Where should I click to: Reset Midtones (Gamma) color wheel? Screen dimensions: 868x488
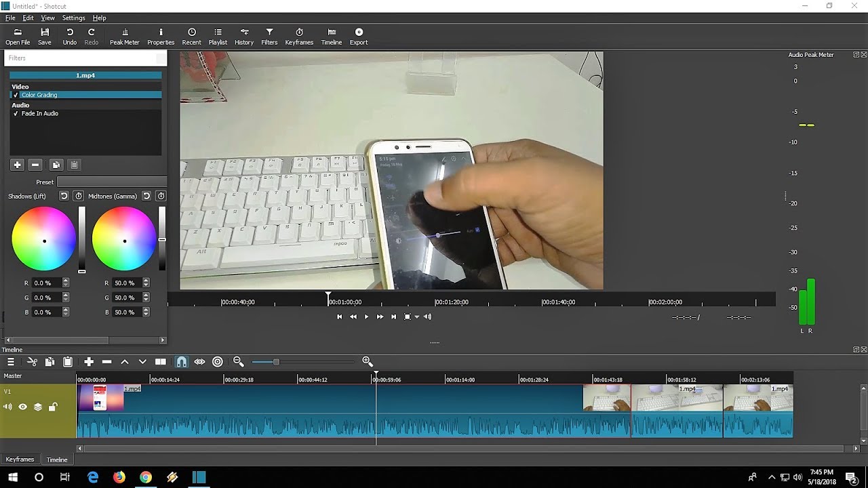[x=146, y=196]
